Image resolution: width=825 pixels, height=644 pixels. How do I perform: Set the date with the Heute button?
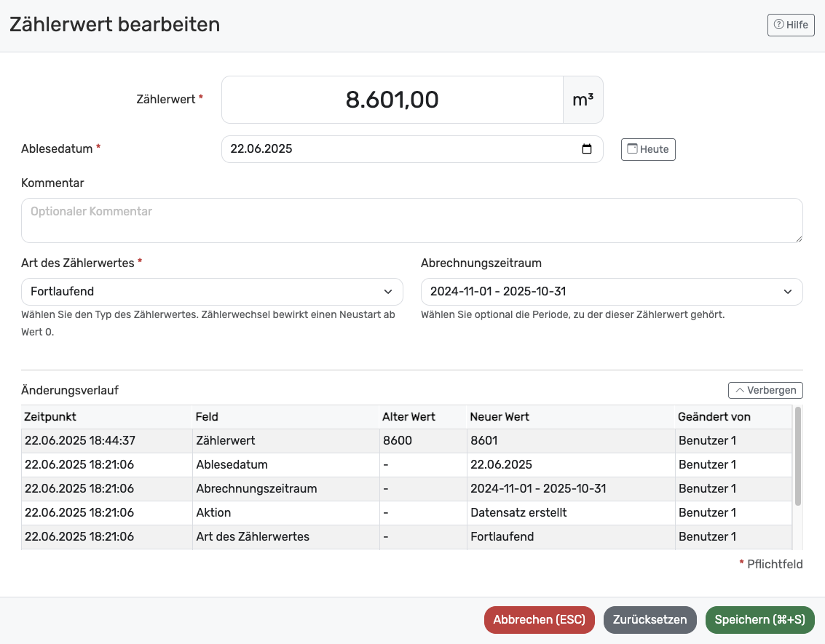pos(648,149)
